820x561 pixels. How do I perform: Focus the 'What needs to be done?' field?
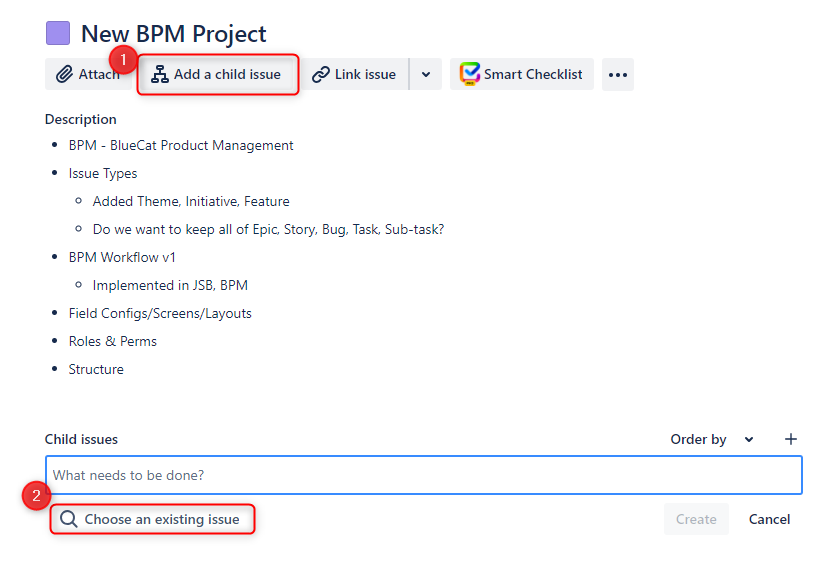point(424,475)
